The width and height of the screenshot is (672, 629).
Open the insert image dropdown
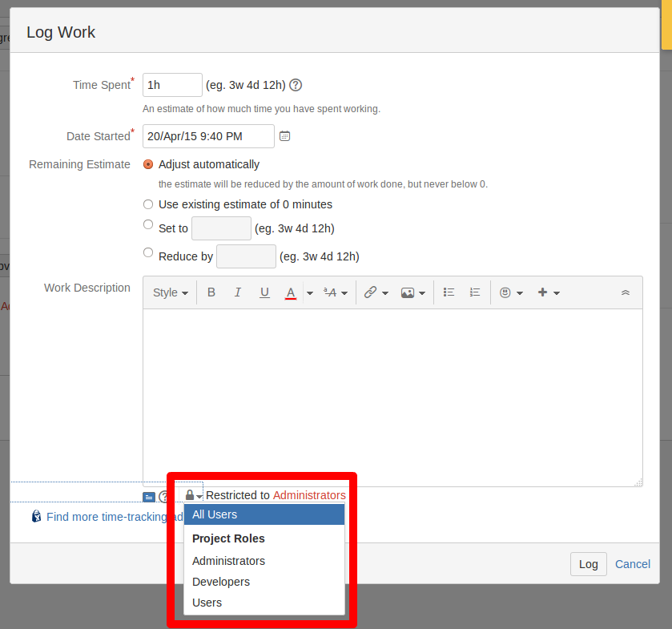[412, 292]
